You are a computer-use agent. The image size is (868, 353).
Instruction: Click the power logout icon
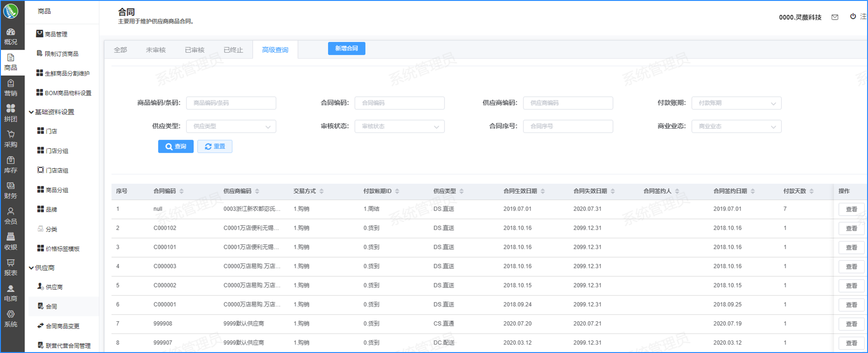click(853, 16)
